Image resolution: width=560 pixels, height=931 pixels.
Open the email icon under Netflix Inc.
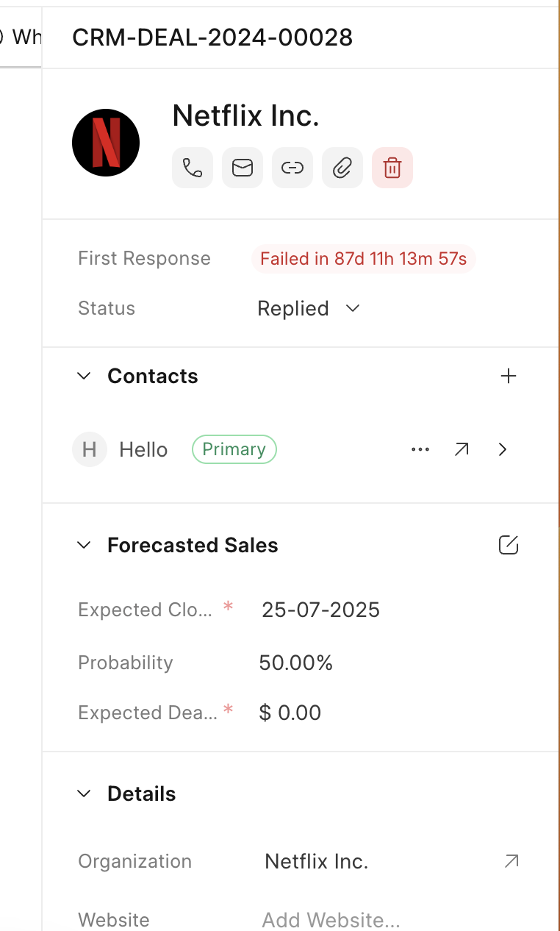(242, 168)
